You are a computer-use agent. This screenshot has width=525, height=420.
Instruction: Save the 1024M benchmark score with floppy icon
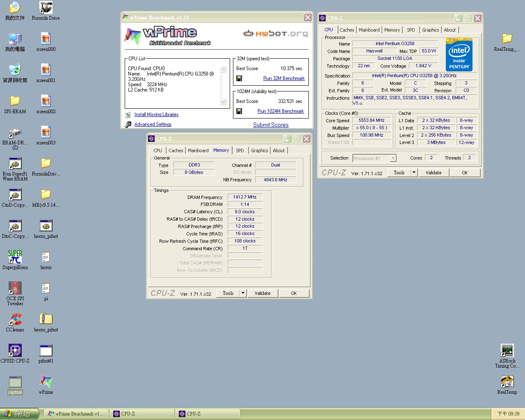click(239, 111)
